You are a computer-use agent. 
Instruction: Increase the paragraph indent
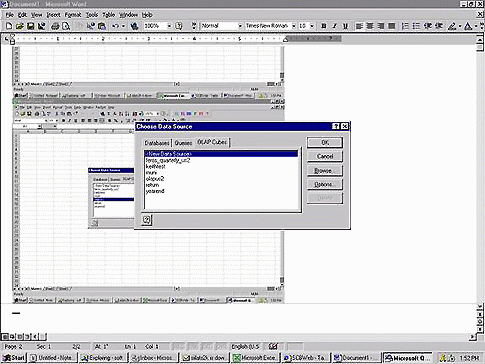(439, 26)
